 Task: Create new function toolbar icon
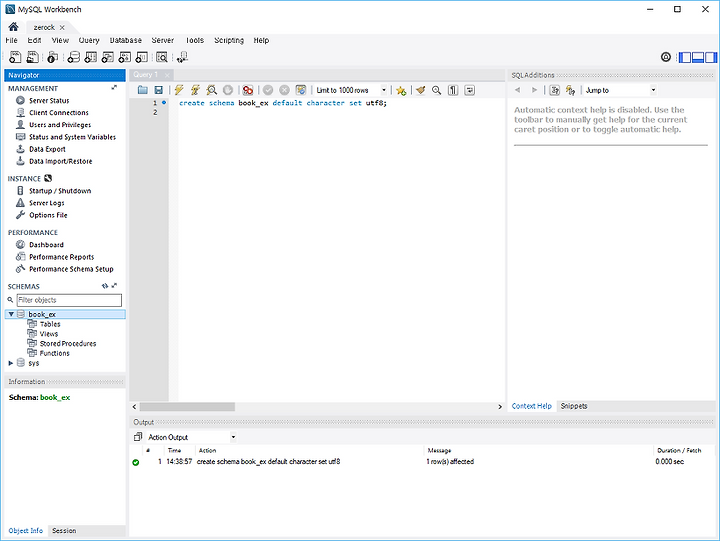pos(141,57)
